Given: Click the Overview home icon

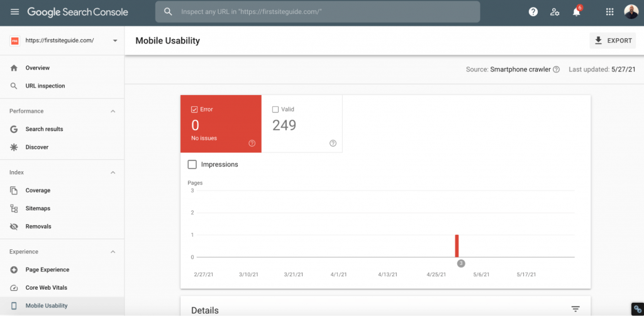Looking at the screenshot, I should [14, 68].
